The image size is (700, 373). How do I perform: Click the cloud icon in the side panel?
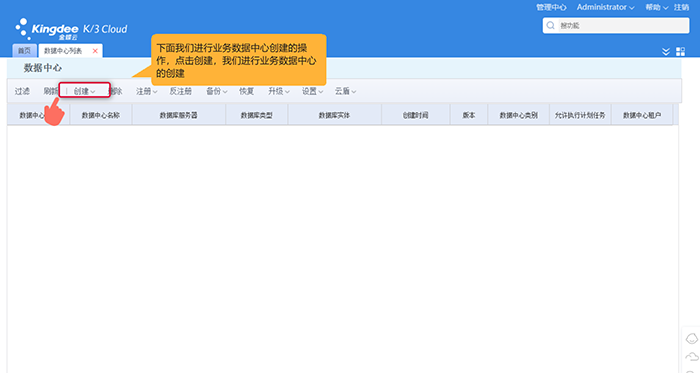click(692, 356)
